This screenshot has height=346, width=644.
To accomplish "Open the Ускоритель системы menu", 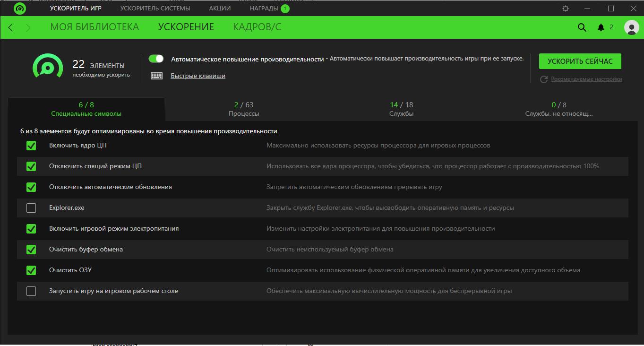I will 155,9.
